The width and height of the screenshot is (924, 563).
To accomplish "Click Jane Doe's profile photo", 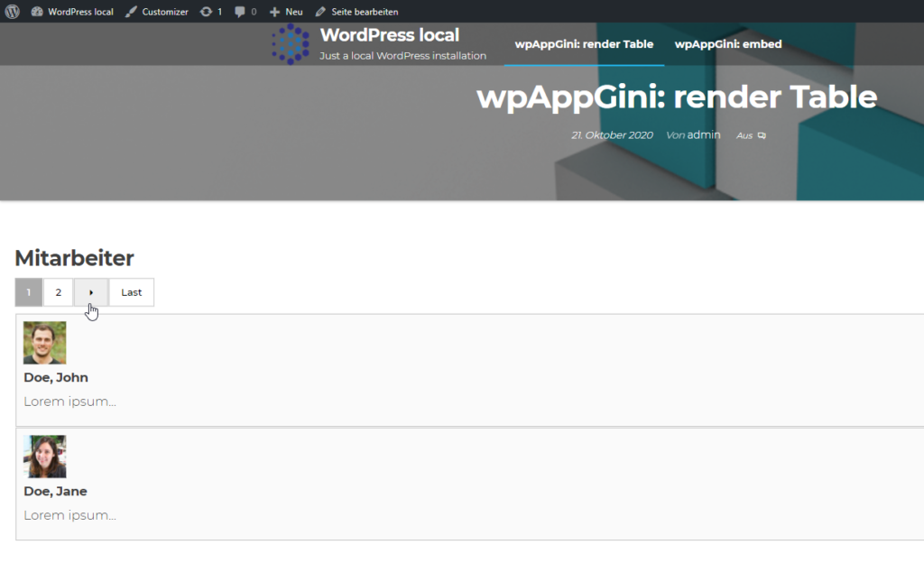I will 45,457.
